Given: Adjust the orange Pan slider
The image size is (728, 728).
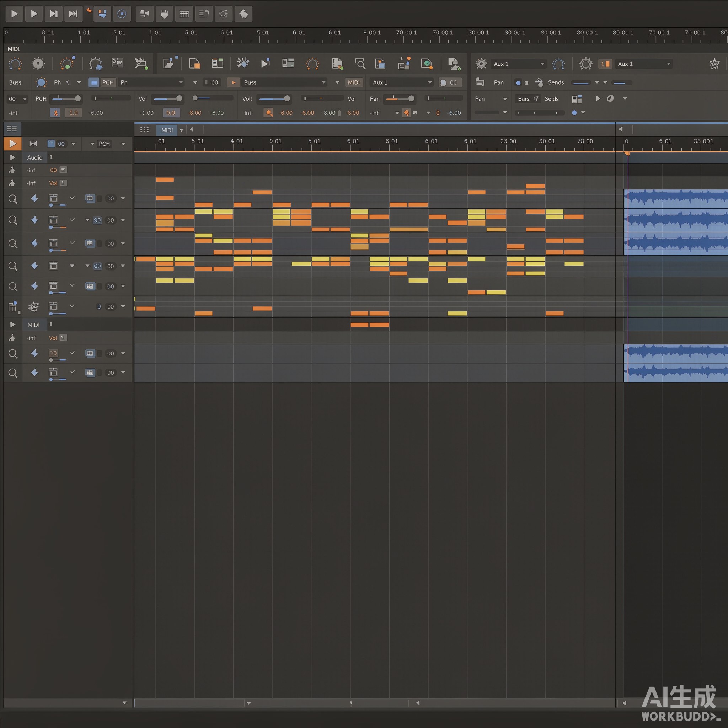Looking at the screenshot, I should point(400,99).
